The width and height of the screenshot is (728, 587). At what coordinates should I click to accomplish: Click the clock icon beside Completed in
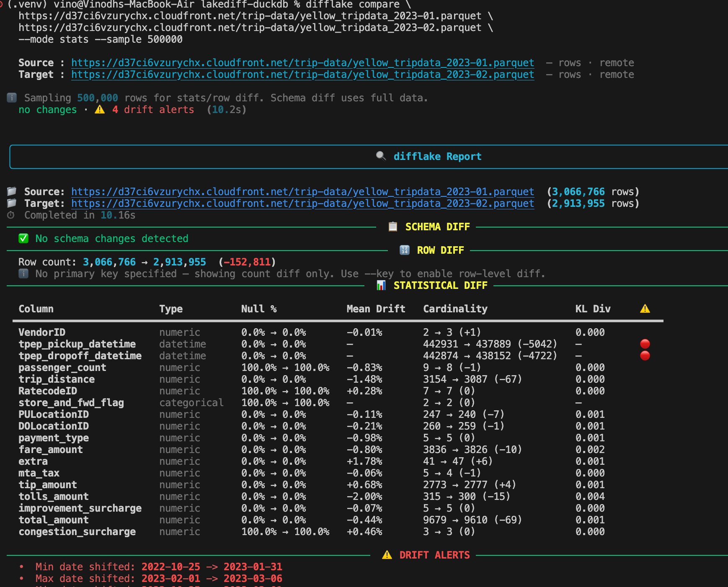tap(11, 215)
